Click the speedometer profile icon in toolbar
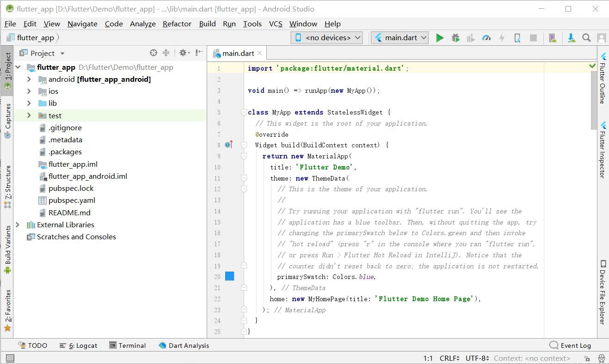Viewport: 609px width, 364px height. click(x=486, y=38)
